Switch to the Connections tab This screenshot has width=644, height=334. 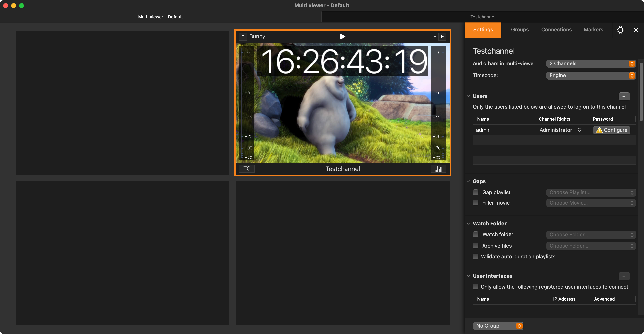pyautogui.click(x=556, y=30)
